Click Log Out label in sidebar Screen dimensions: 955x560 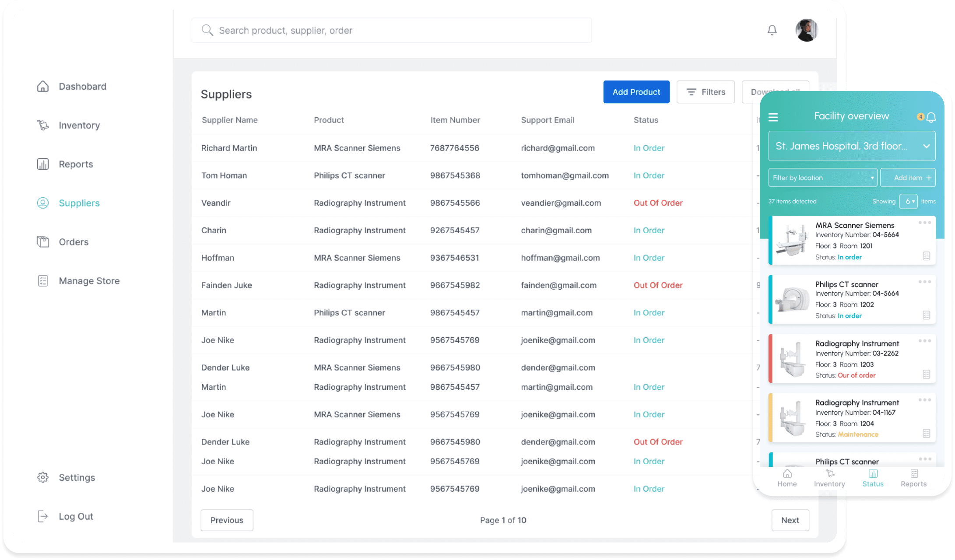point(76,516)
